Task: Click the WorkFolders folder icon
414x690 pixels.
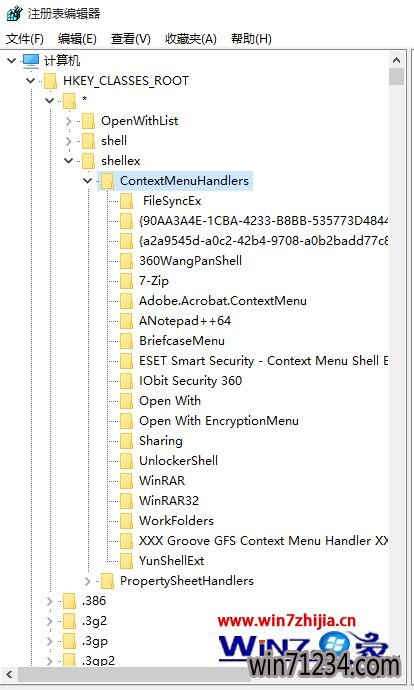Action: (126, 521)
